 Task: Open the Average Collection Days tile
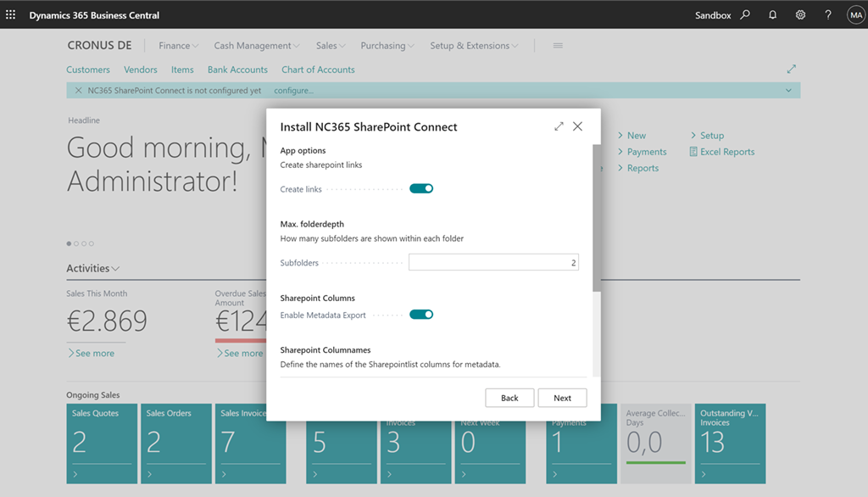[x=655, y=444]
